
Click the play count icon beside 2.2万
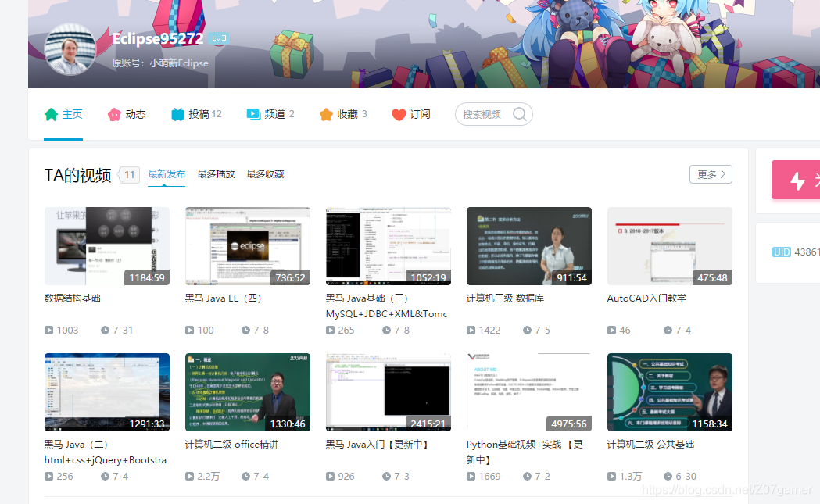tap(189, 477)
